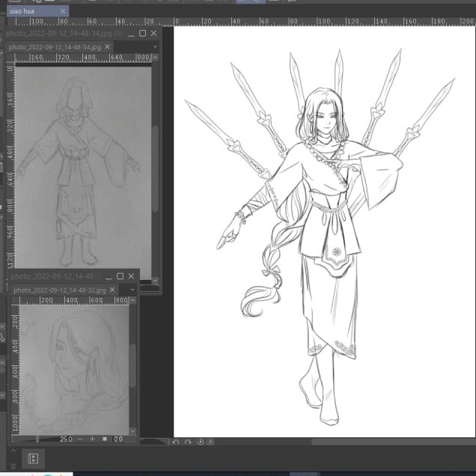Close the photo_2022-09-12_14-48-34.jpg tab
Screen dimensions: 476x476
coord(107,46)
